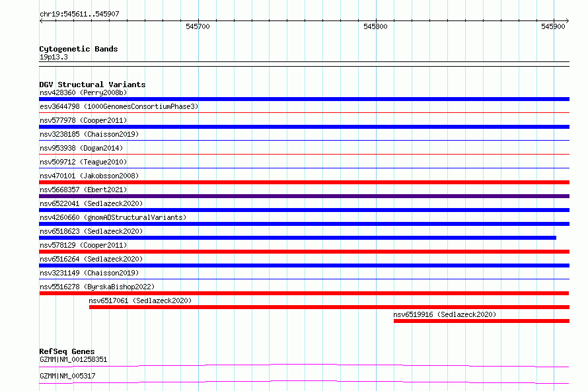Click the RefSeq Genes track heading
588x391 pixels.
pos(67,351)
